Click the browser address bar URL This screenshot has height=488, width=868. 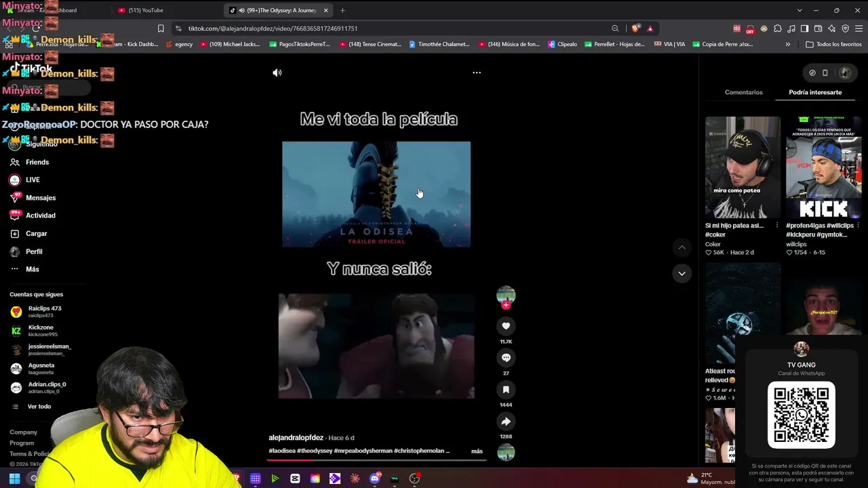pos(273,28)
